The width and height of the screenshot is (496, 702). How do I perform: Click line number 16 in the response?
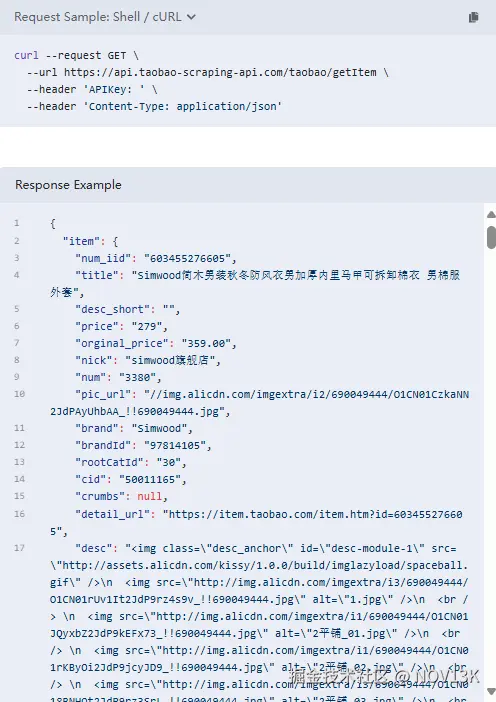tap(19, 514)
